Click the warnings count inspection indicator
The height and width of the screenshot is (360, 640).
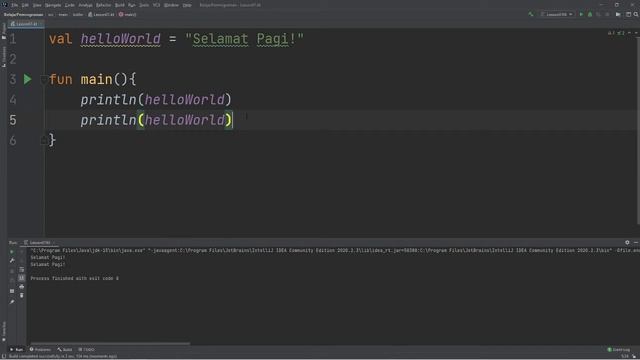click(611, 33)
